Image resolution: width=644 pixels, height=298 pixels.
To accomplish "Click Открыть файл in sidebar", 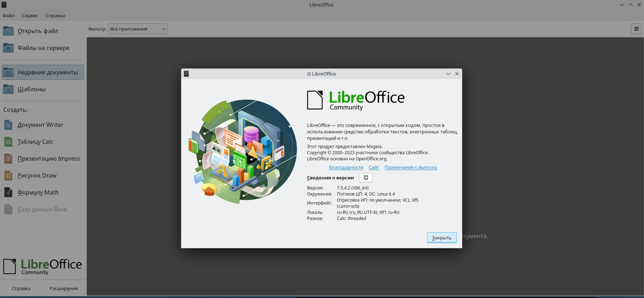I will coord(43,31).
